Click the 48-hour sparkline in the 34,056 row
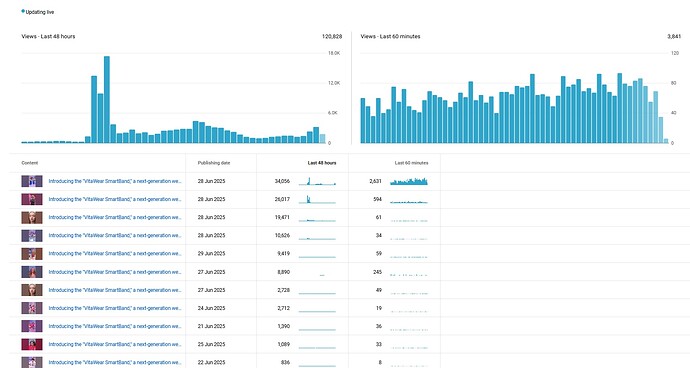 [x=317, y=181]
